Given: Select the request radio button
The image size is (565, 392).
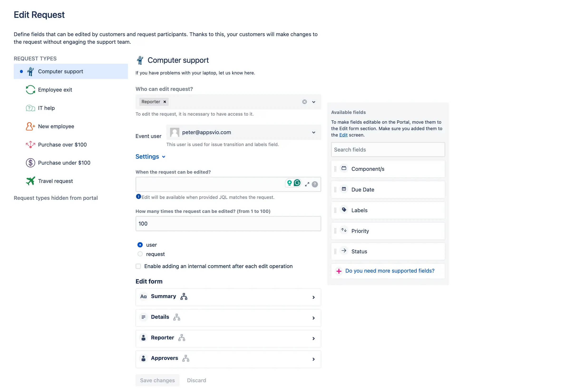Looking at the screenshot, I should [x=140, y=254].
